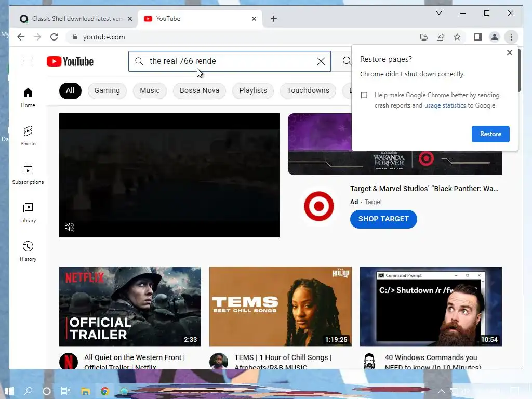Image resolution: width=532 pixels, height=399 pixels.
Task: Click the Restore button
Action: click(x=490, y=134)
